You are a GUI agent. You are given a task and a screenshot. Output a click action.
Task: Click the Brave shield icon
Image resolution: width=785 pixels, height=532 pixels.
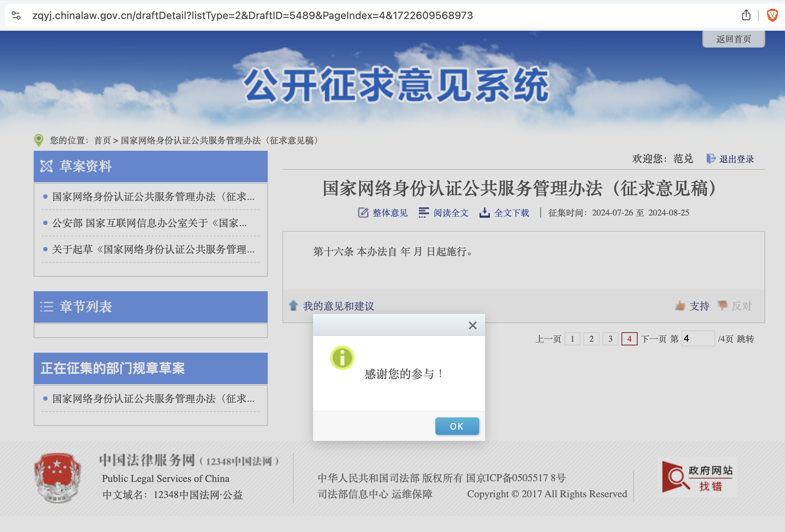tap(772, 15)
